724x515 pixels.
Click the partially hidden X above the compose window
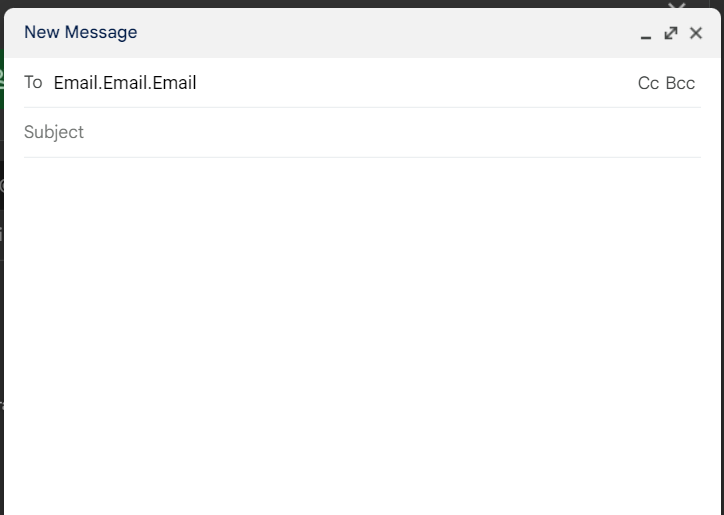[x=677, y=7]
